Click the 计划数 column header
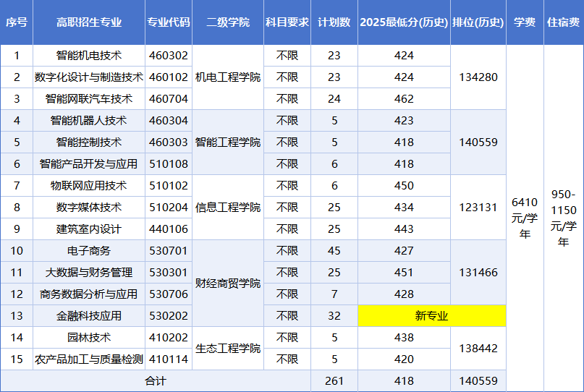This screenshot has height=392, width=584. pos(334,22)
